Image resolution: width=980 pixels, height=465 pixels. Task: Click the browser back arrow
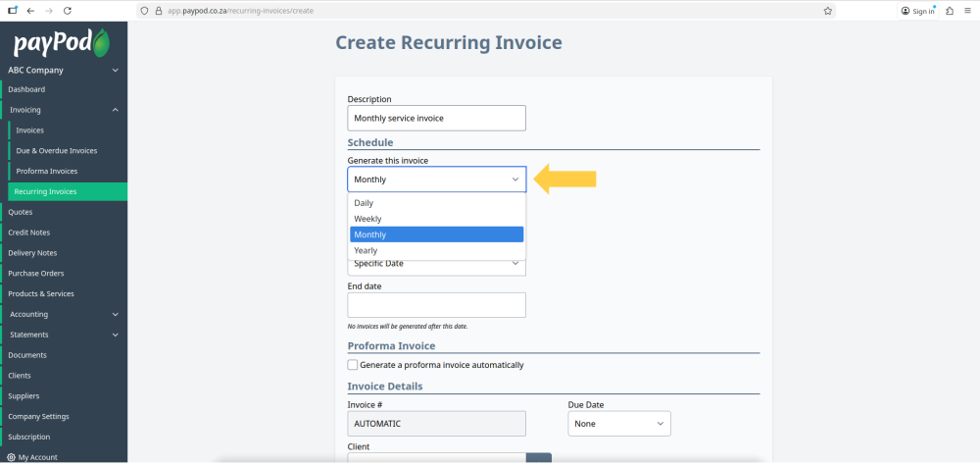tap(30, 11)
